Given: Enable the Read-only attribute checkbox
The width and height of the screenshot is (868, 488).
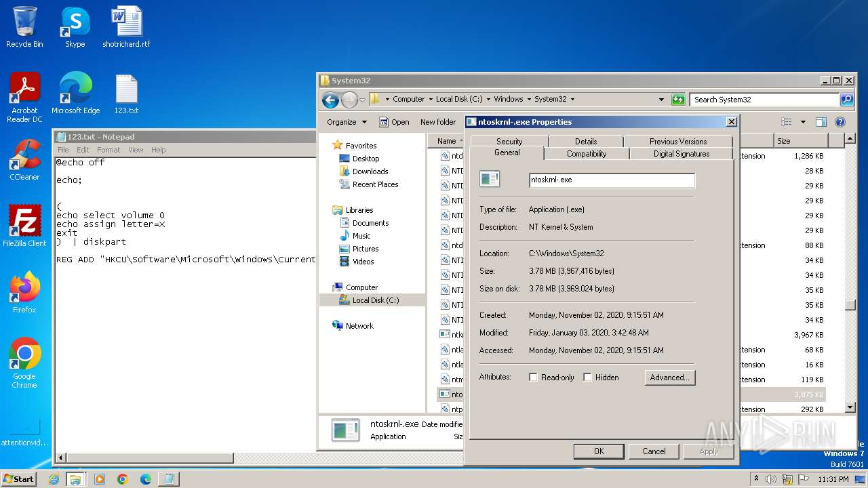Looking at the screenshot, I should (x=534, y=378).
